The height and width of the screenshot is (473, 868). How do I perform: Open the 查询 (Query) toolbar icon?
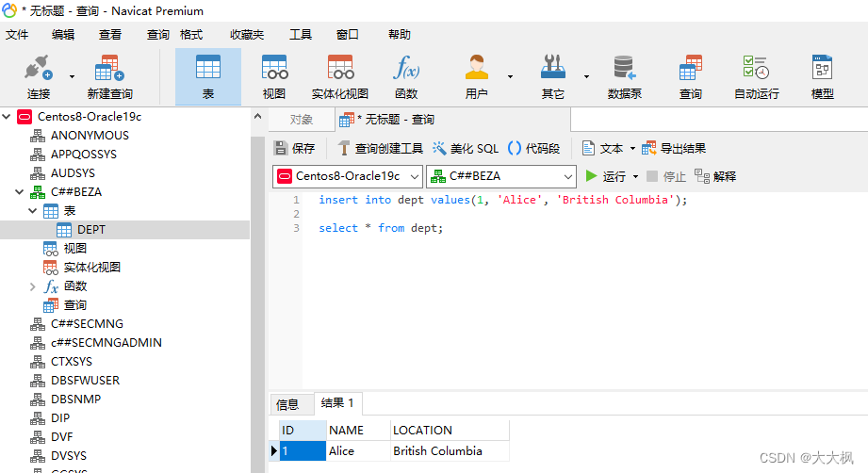[690, 77]
